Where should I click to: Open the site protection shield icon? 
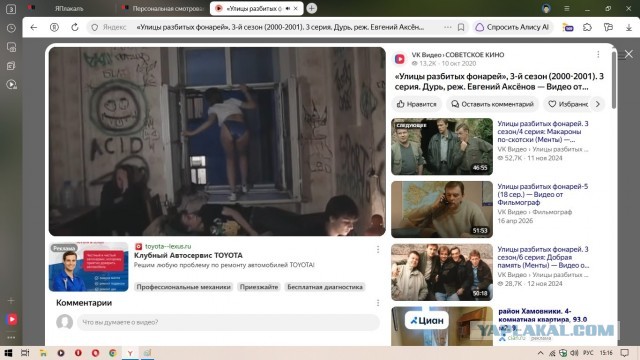click(x=95, y=27)
